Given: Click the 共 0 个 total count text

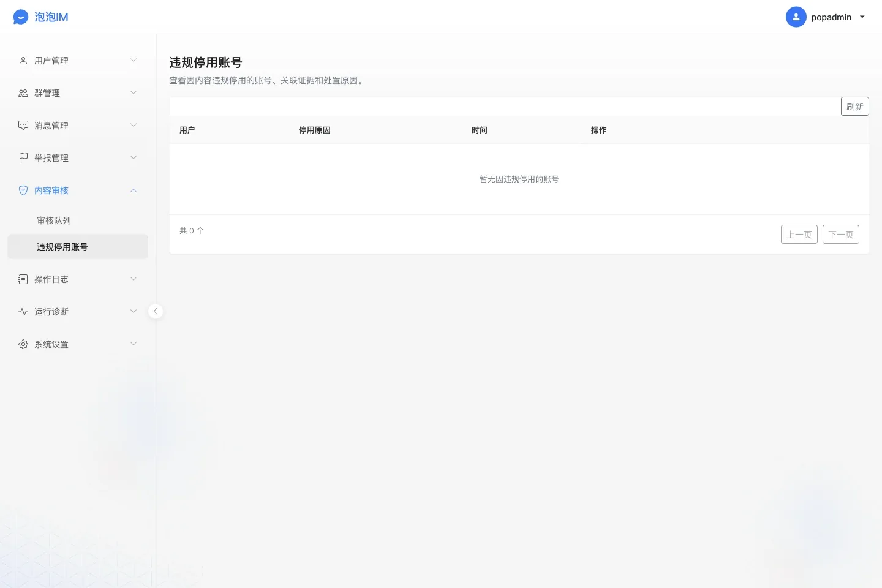Looking at the screenshot, I should (192, 231).
